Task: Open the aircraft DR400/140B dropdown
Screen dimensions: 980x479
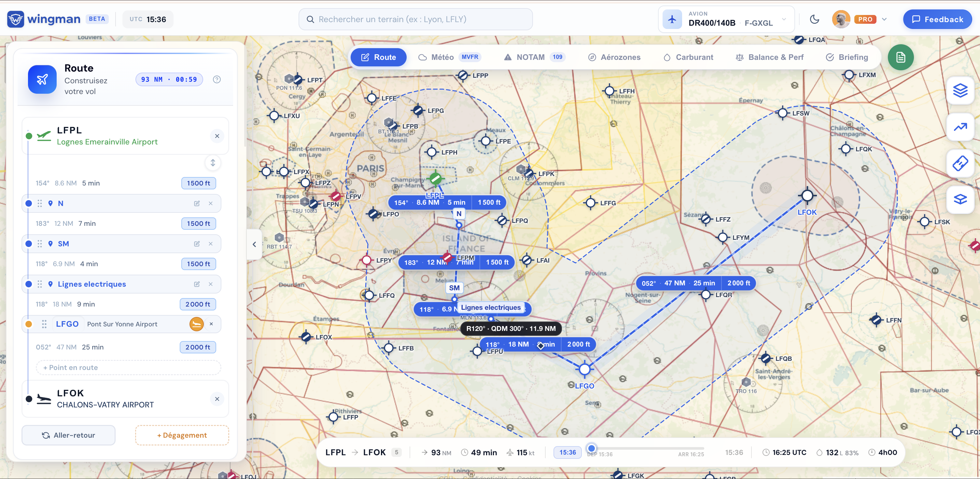Action: 726,19
